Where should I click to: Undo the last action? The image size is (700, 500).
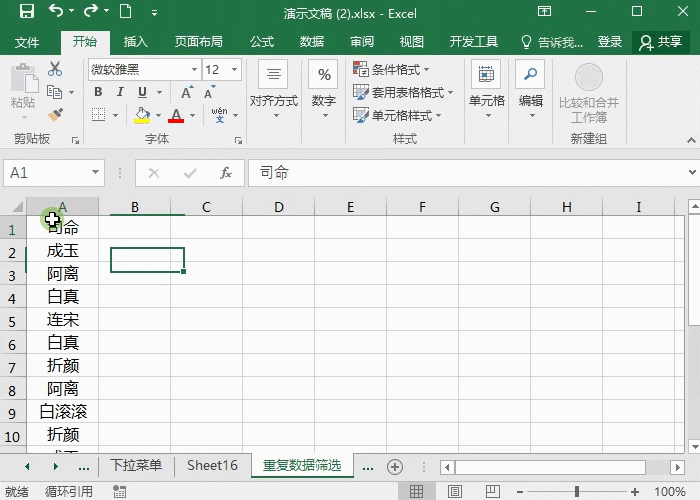point(55,10)
